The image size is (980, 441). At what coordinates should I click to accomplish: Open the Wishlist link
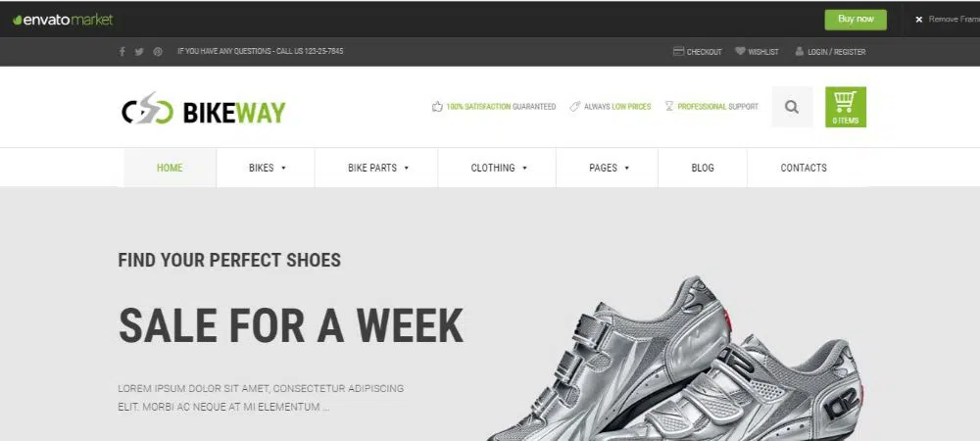click(x=757, y=52)
